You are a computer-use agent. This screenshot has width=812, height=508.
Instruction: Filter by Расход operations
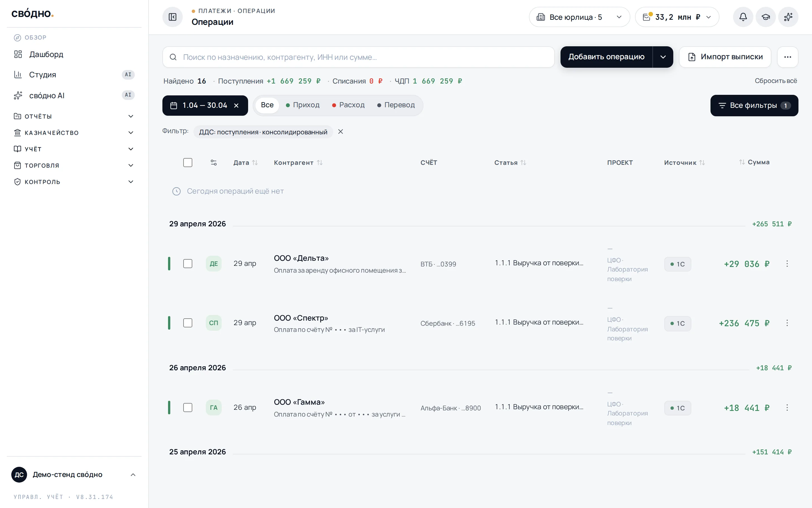pos(348,105)
